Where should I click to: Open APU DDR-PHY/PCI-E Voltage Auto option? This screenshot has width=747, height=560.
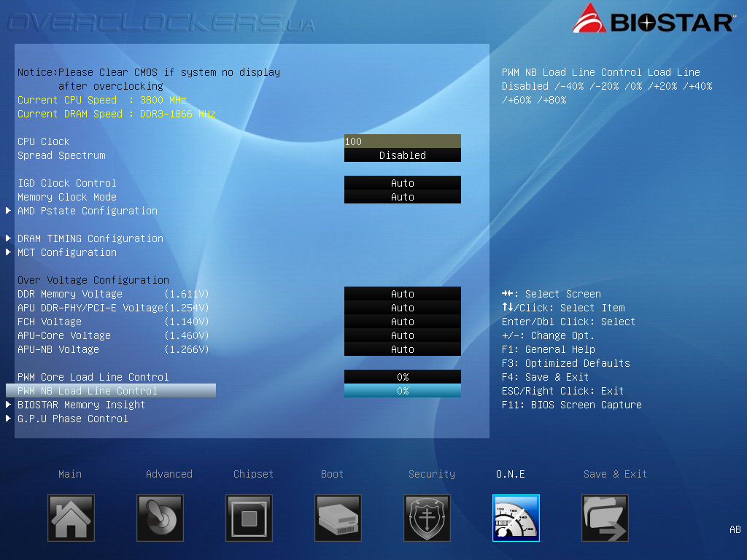(403, 308)
